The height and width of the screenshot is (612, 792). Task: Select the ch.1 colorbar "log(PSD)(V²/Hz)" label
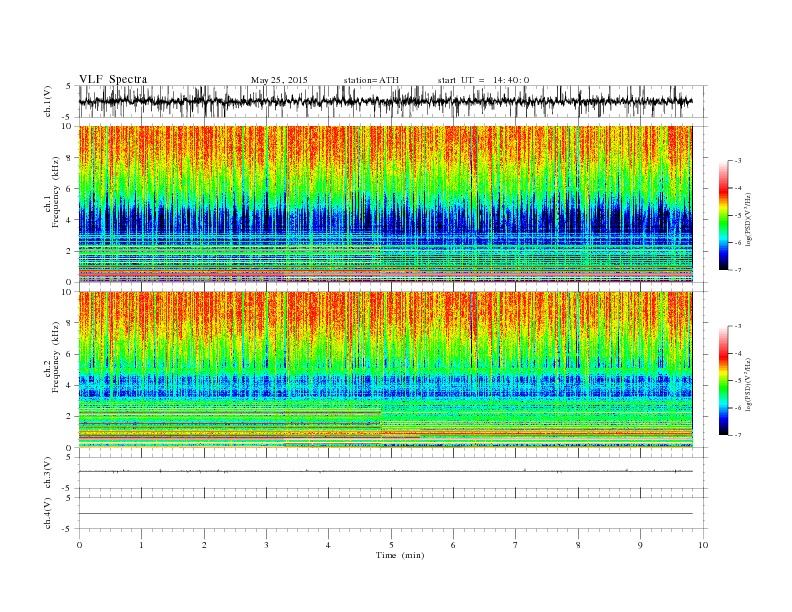click(x=748, y=219)
